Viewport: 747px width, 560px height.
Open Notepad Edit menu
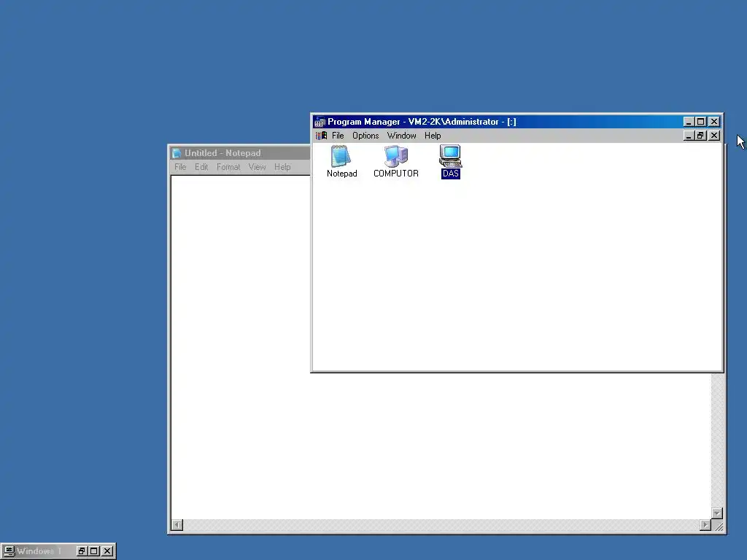click(x=201, y=167)
